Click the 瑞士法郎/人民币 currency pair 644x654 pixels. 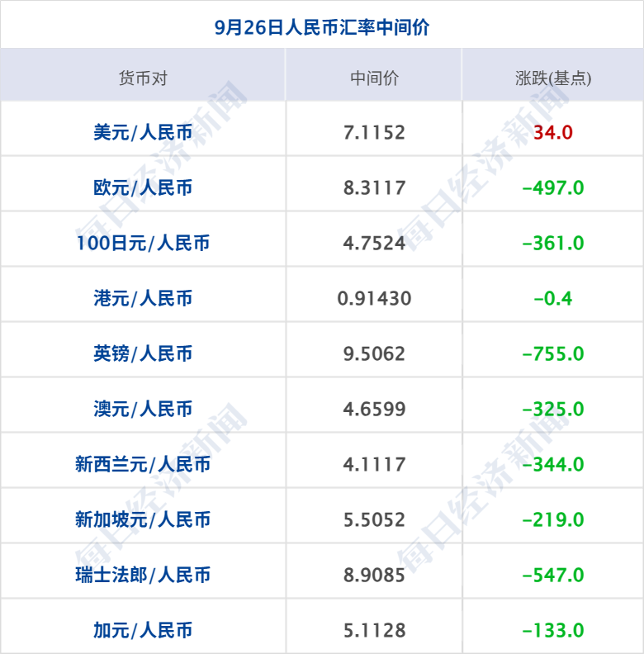pos(143,575)
